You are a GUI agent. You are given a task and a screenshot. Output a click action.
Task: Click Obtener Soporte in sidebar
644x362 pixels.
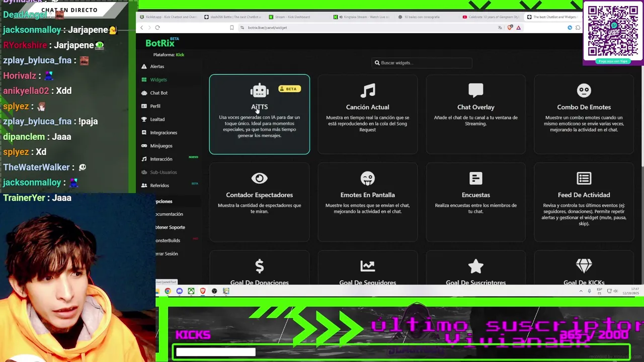(x=170, y=227)
